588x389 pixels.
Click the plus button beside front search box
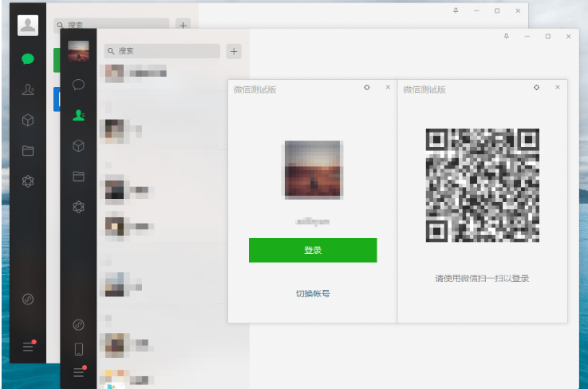coord(234,51)
